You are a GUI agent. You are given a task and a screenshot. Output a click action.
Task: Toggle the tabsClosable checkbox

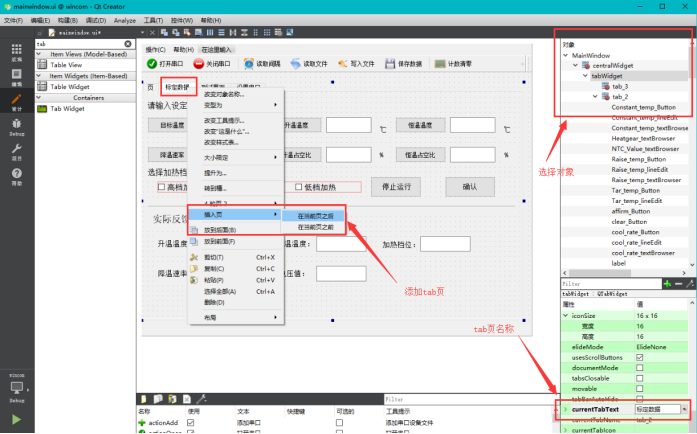click(x=639, y=378)
